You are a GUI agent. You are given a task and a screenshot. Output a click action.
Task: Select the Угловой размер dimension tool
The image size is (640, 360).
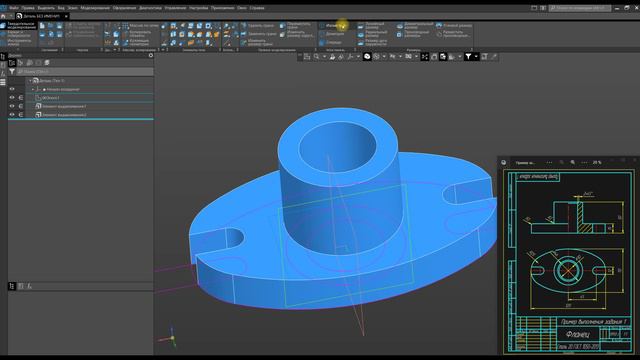454,25
